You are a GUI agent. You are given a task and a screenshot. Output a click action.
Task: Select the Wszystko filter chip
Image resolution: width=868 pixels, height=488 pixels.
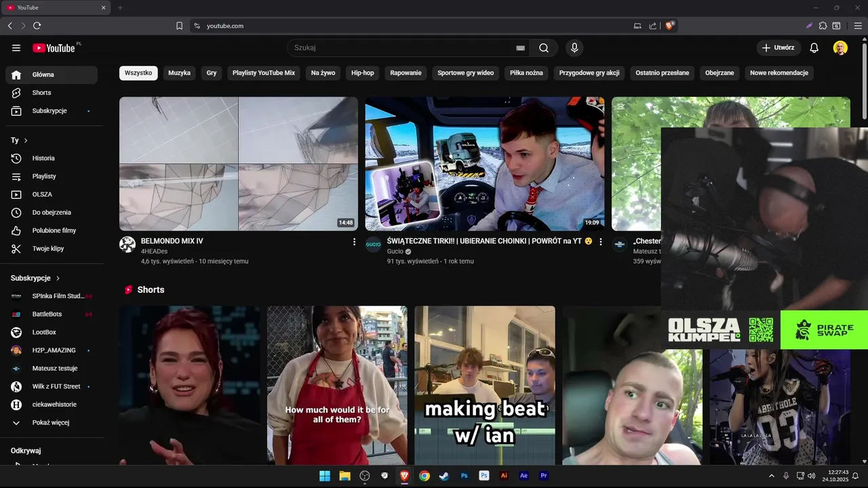(x=138, y=73)
